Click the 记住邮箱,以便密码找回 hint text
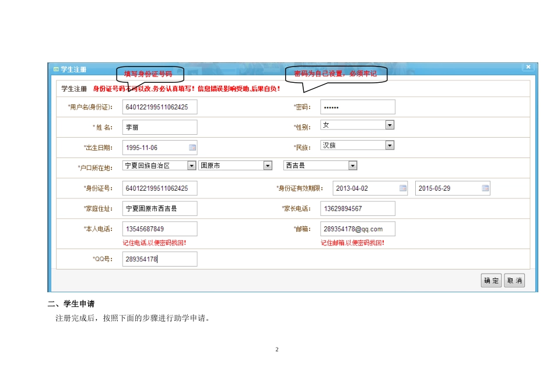 (x=352, y=243)
